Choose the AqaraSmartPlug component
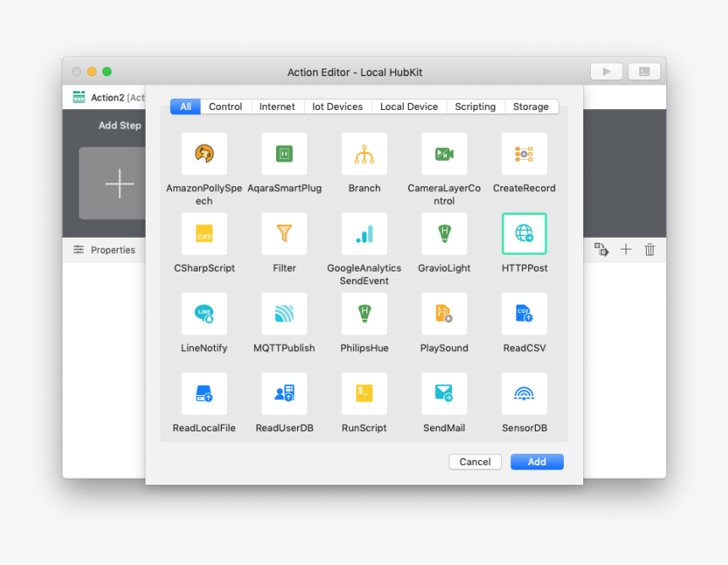 tap(284, 154)
